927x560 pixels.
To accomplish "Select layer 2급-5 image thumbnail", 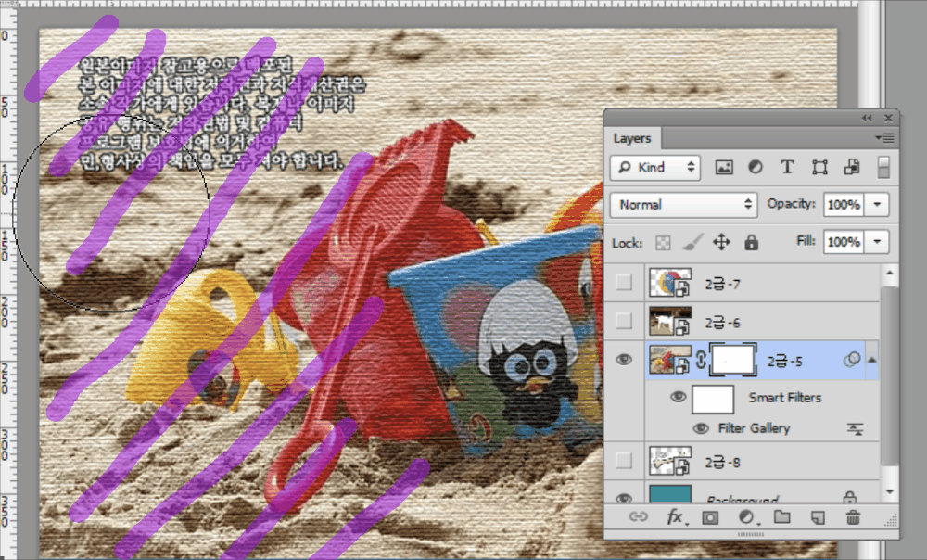I will point(670,360).
